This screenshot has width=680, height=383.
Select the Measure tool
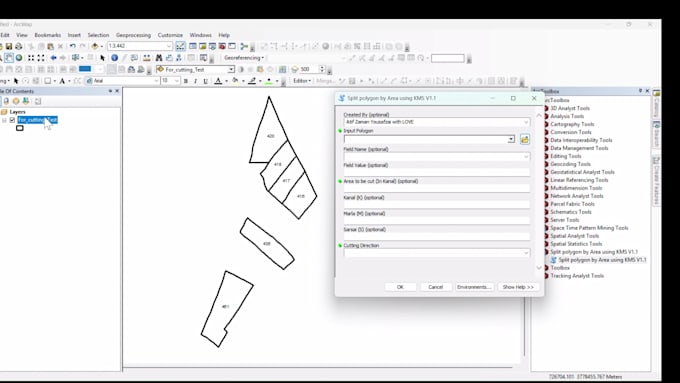[147, 58]
